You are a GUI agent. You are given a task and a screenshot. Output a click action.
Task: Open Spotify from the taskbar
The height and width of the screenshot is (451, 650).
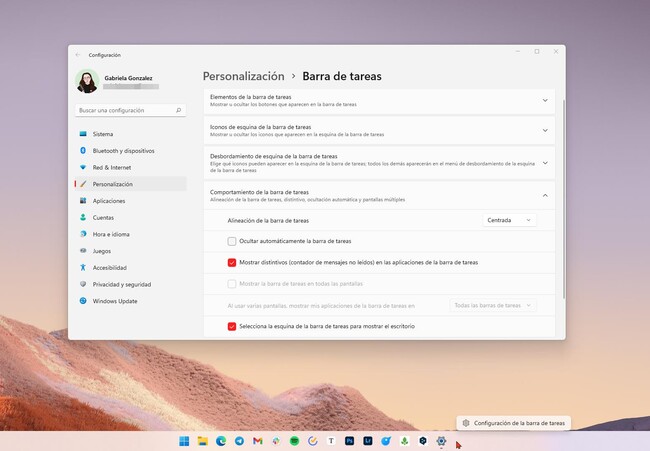point(294,441)
